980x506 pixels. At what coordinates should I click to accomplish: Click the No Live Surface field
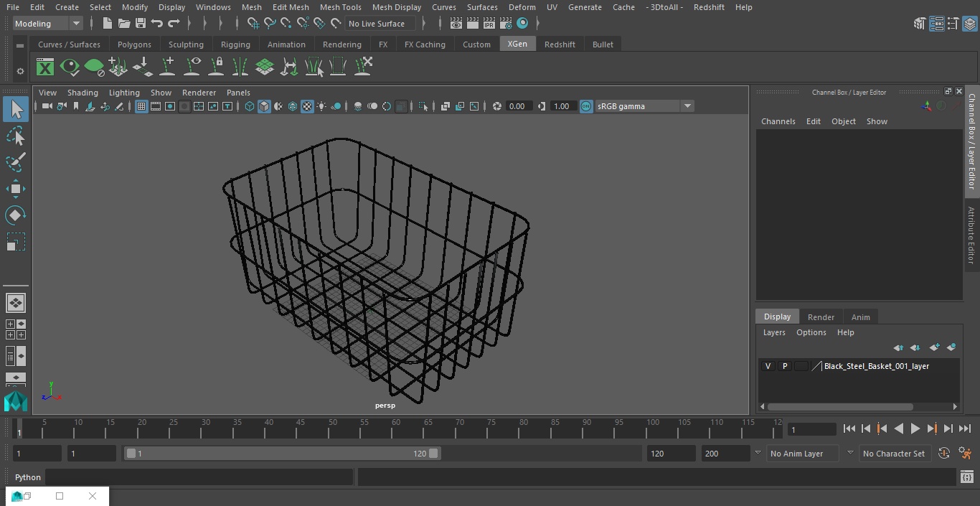[380, 24]
